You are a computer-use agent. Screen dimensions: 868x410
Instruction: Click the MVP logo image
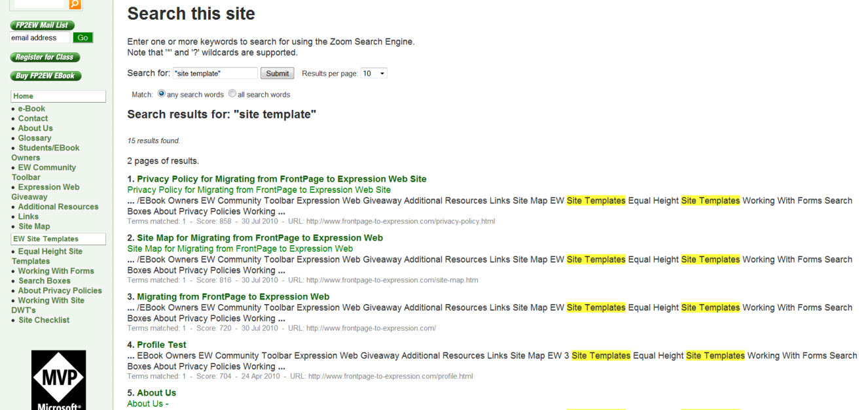tap(58, 380)
